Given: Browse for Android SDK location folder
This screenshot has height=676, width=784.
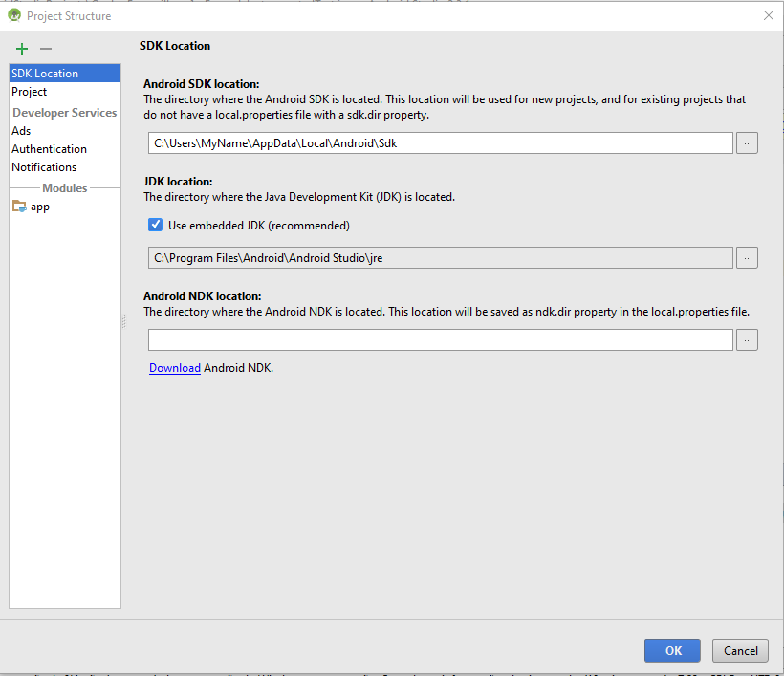Looking at the screenshot, I should 748,143.
